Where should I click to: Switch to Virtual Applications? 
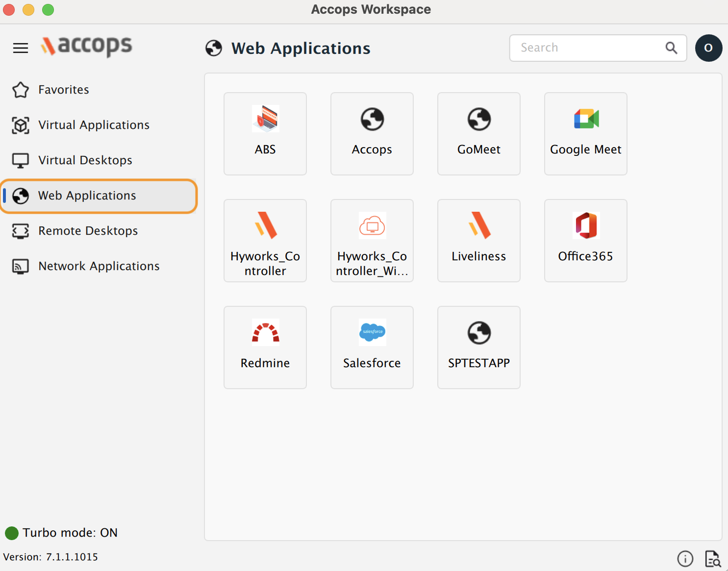click(94, 125)
